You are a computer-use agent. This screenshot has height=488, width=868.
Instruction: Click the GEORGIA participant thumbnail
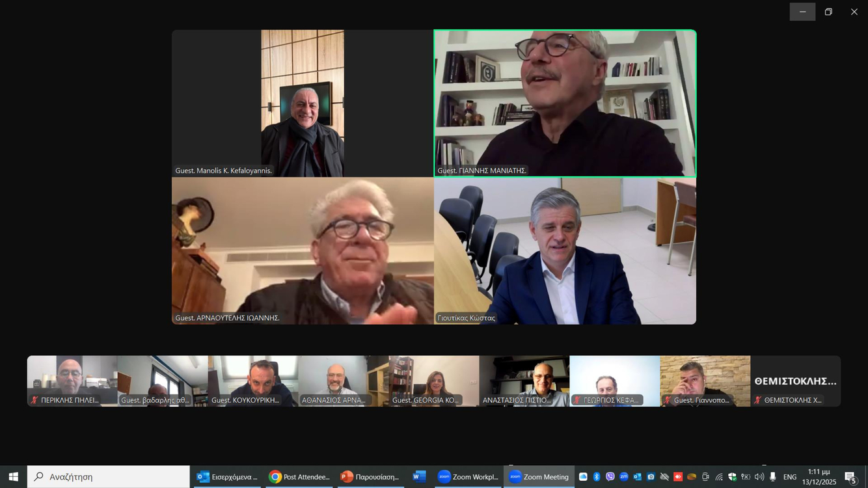[434, 381]
